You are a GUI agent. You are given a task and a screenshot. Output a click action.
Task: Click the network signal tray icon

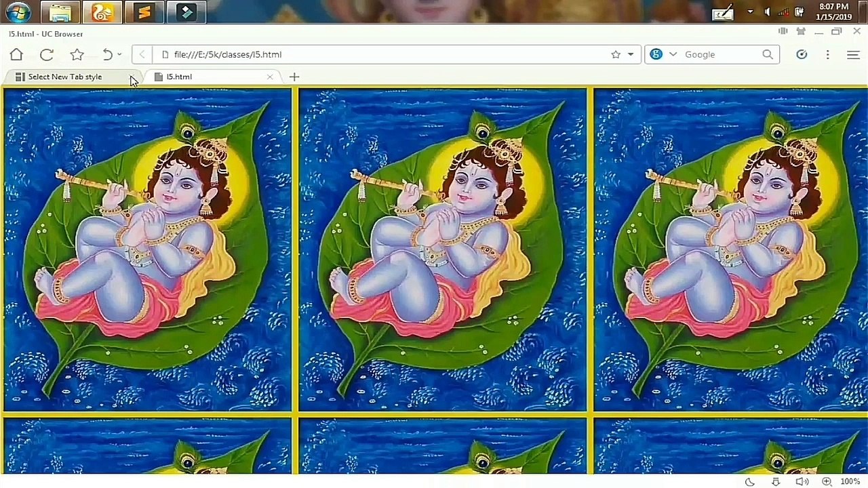(783, 12)
